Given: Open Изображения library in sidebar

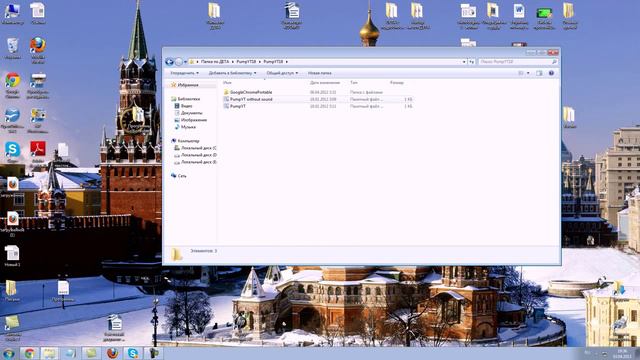Looking at the screenshot, I should click(193, 120).
